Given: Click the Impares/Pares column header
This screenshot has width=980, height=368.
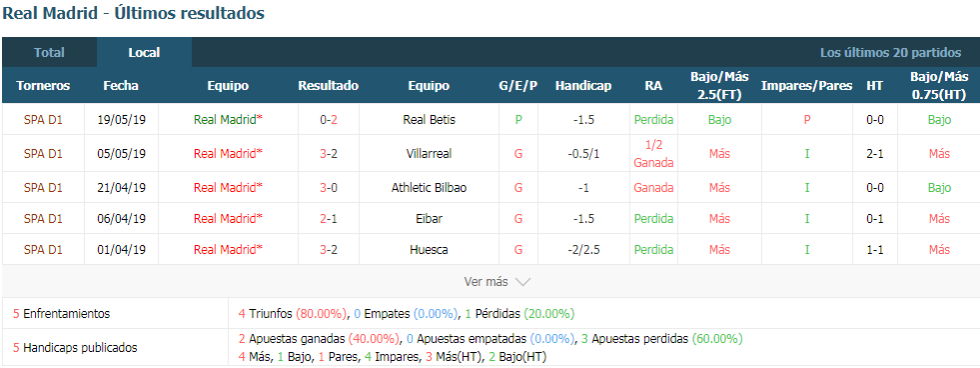Looking at the screenshot, I should (x=807, y=86).
